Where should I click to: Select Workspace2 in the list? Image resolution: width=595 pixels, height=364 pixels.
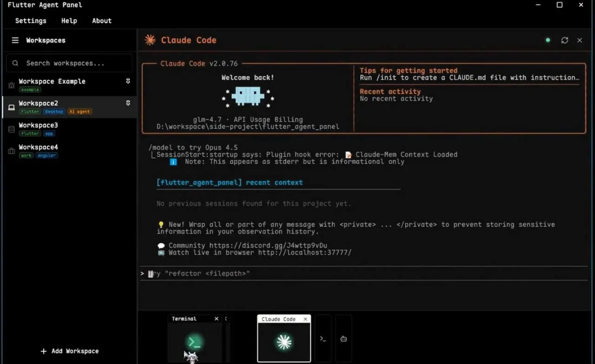69,107
